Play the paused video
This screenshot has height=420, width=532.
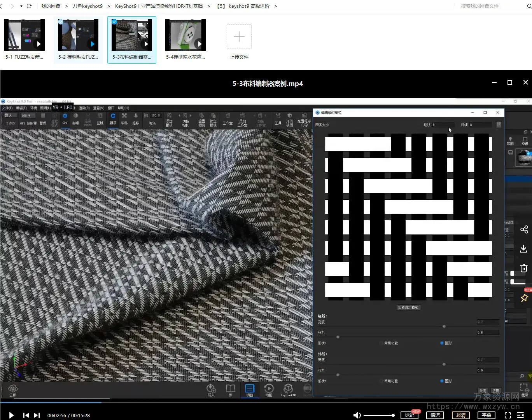click(x=11, y=415)
